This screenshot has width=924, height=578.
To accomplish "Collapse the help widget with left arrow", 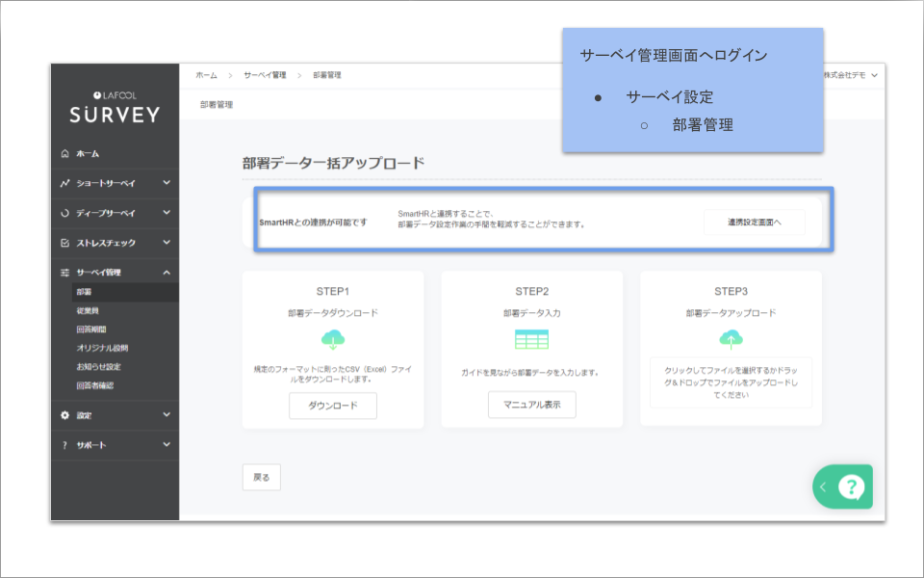I will [823, 487].
